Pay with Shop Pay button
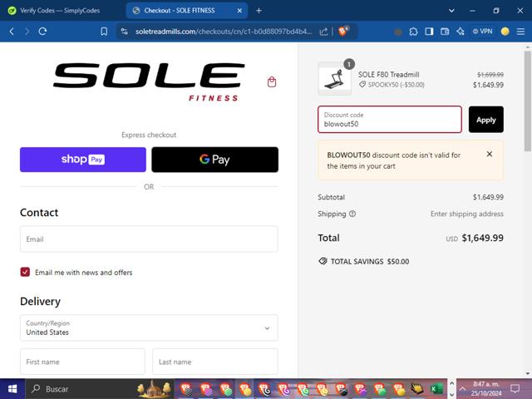The image size is (532, 399). (83, 160)
